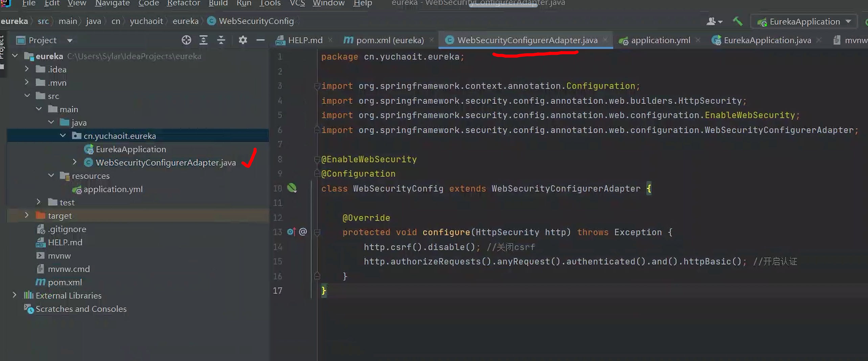The image size is (868, 361).
Task: Toggle code fold marker at configure method
Action: (317, 232)
